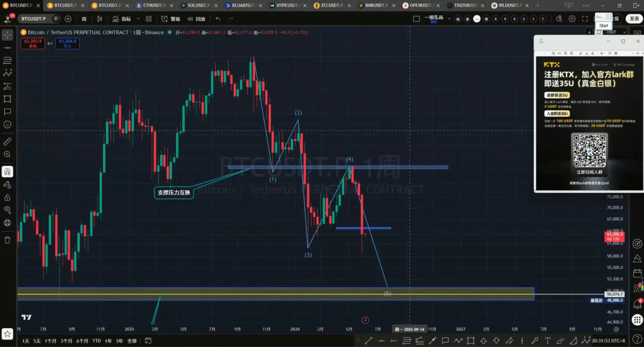Expand the indicators favorites dropdown arrow
This screenshot has height=347, width=644.
pyautogui.click(x=138, y=19)
